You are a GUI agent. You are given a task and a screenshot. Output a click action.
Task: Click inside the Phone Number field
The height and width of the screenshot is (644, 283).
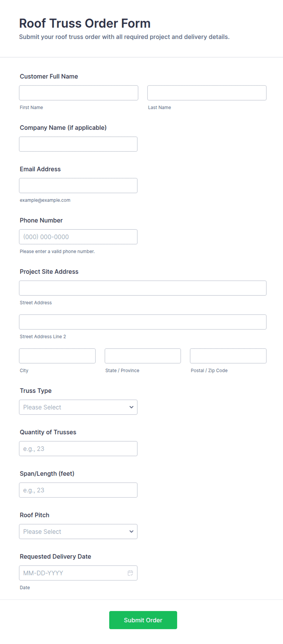coord(78,236)
